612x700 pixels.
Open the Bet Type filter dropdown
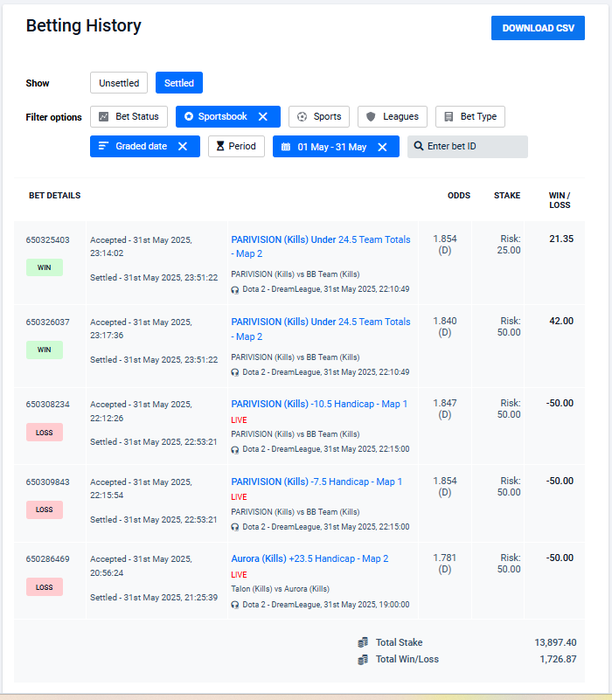click(470, 117)
